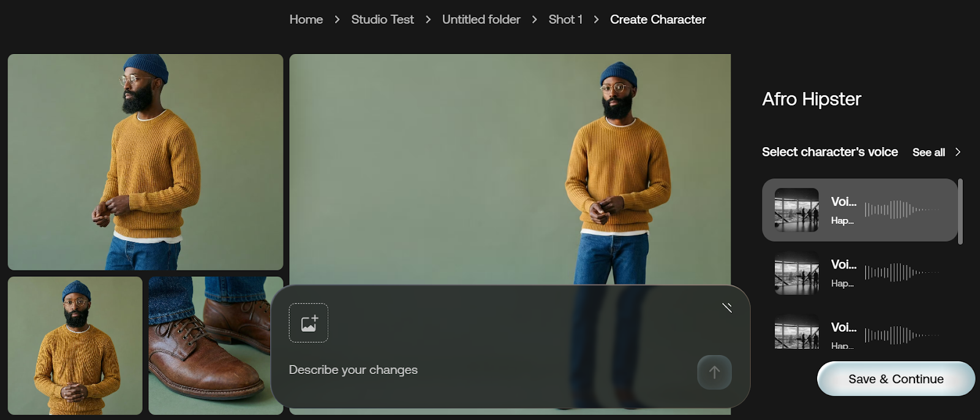Play the second voice's waveform preview
Screen dimensions: 980x420
902,272
